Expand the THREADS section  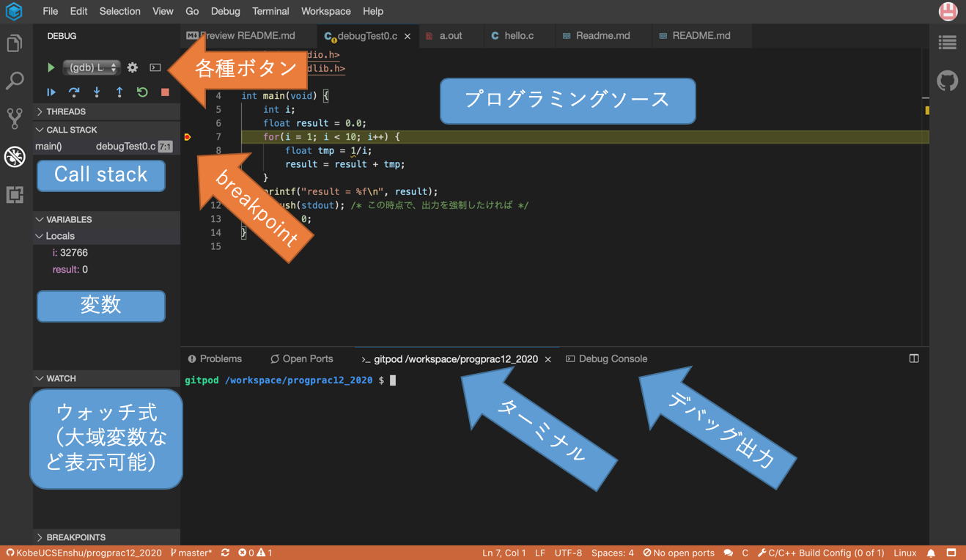click(107, 111)
